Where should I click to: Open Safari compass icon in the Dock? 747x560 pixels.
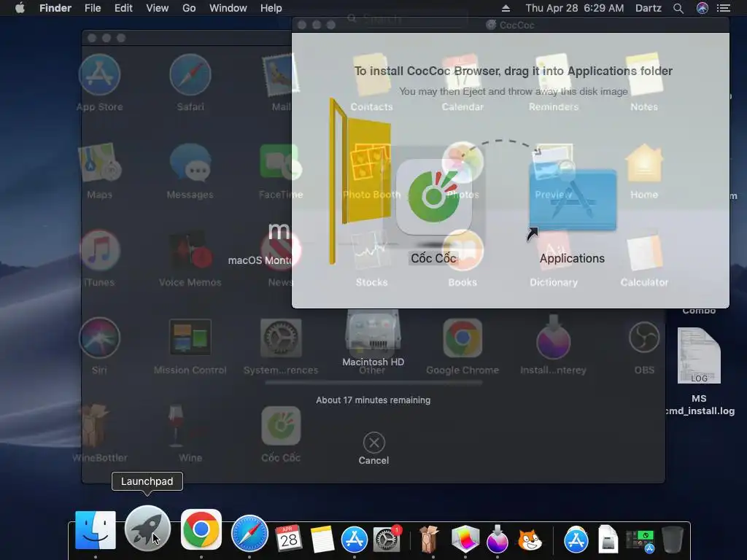pos(249,534)
